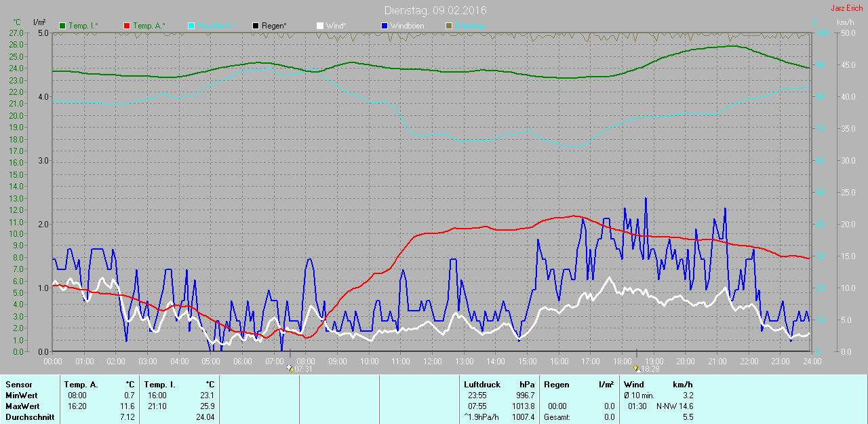Click the sunrise time text '07:31'
868x424 pixels.
[303, 369]
